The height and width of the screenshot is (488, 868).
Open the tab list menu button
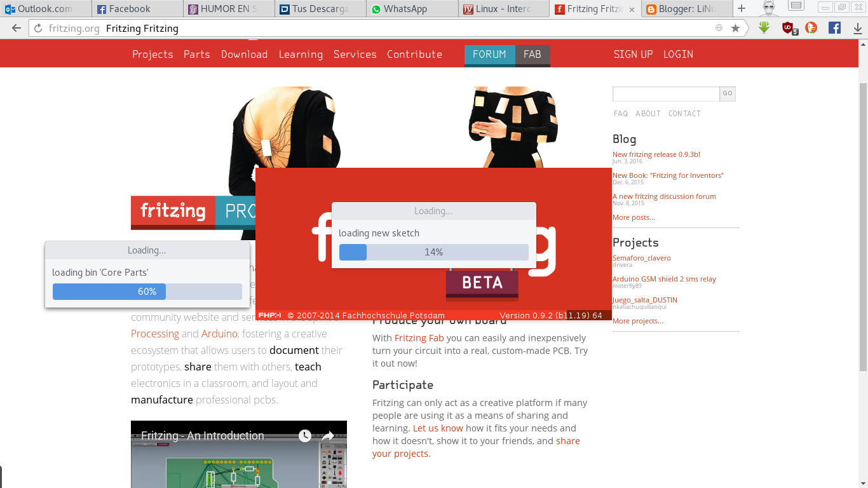[x=796, y=6]
